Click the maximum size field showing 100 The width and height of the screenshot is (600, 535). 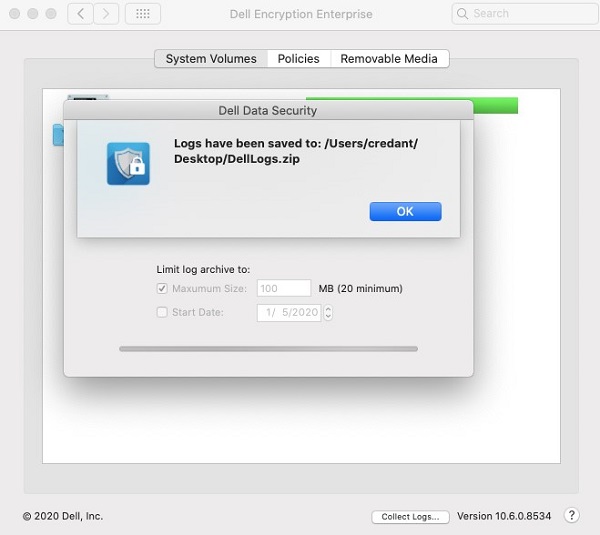click(284, 288)
